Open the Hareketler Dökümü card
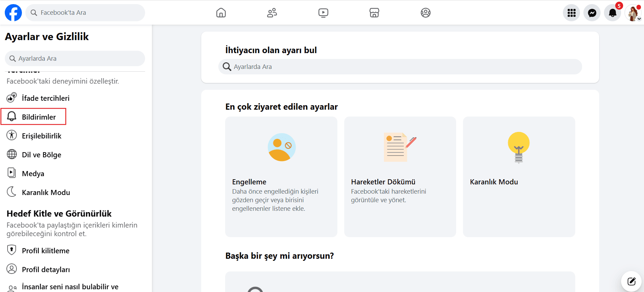Screen dimensions: 644x292 coord(400,177)
